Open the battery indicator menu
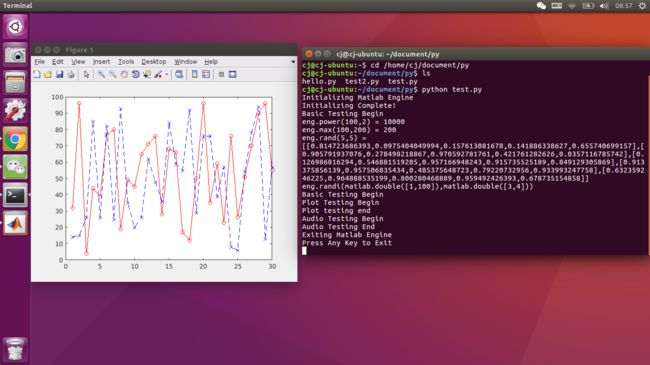The width and height of the screenshot is (650, 365). pyautogui.click(x=588, y=6)
